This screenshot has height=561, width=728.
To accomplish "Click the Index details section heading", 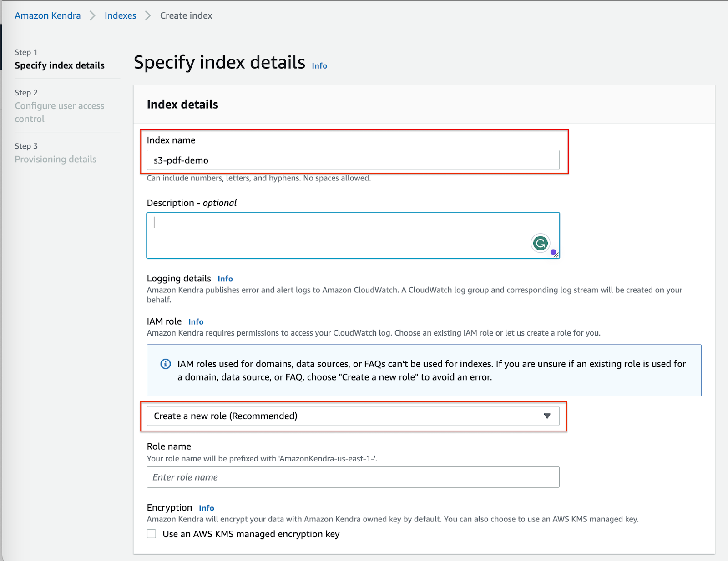I will point(182,105).
